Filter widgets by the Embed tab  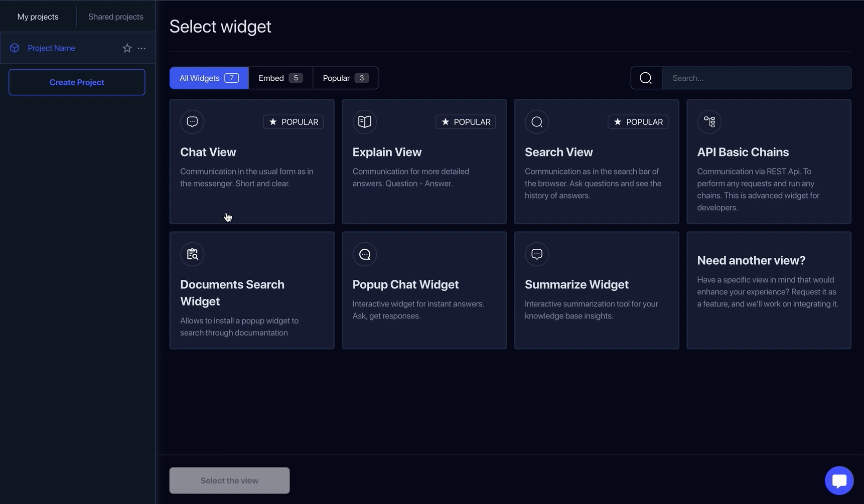click(280, 78)
